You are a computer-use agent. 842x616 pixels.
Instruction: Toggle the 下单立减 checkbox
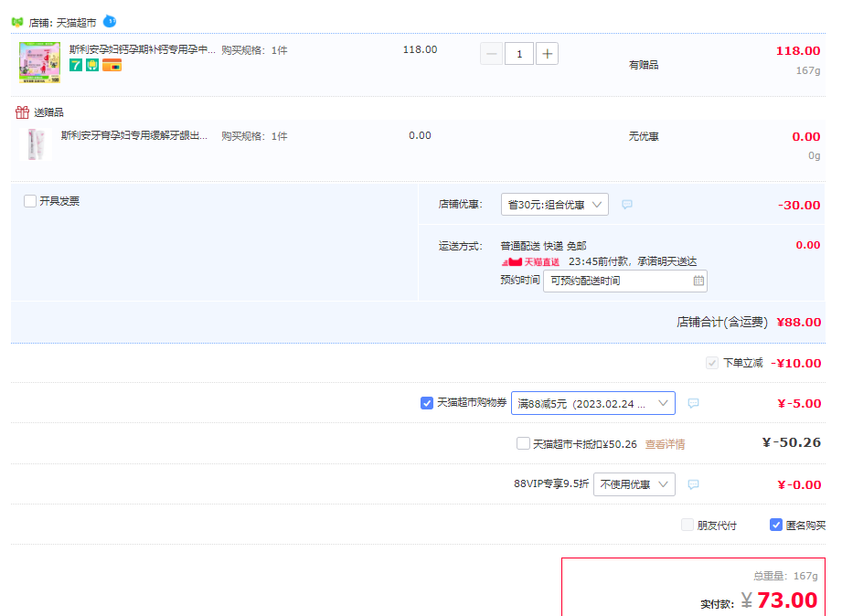(x=712, y=363)
